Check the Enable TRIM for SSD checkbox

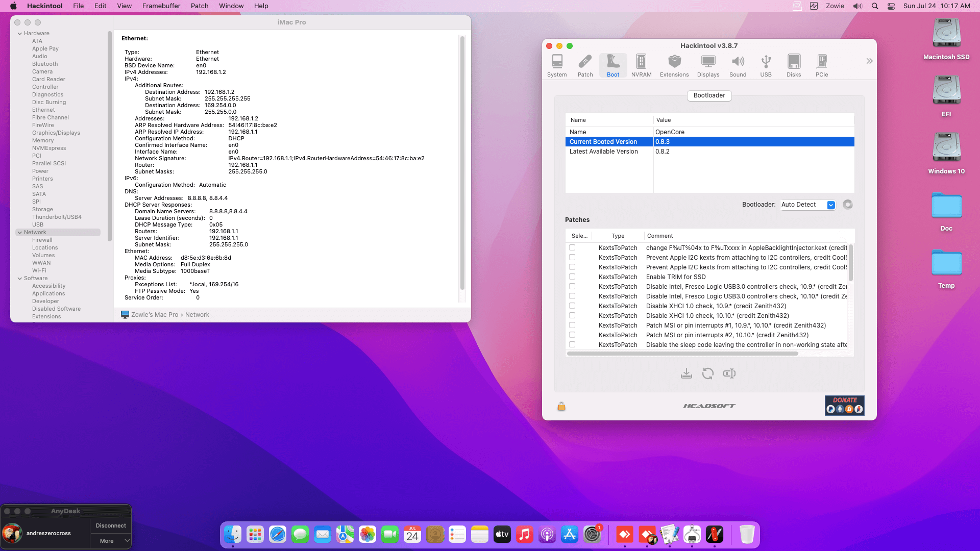[572, 277]
